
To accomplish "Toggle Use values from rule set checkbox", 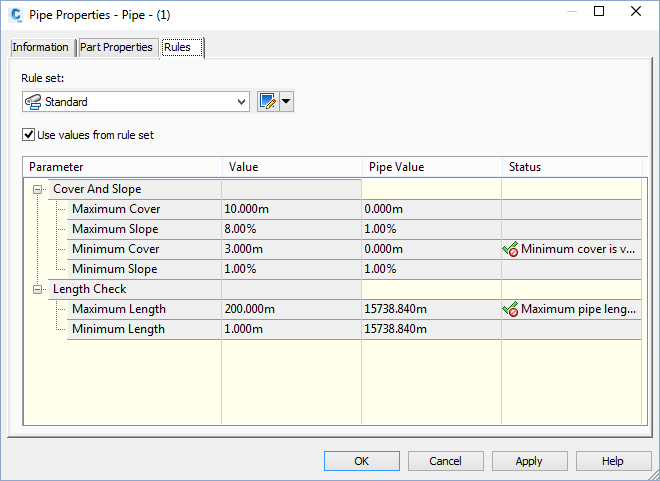I will pyautogui.click(x=29, y=135).
